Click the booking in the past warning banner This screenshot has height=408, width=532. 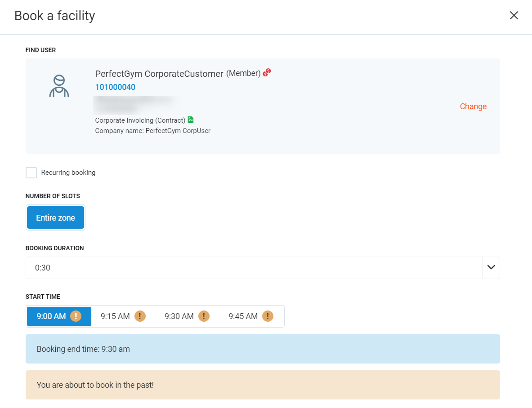pyautogui.click(x=263, y=385)
